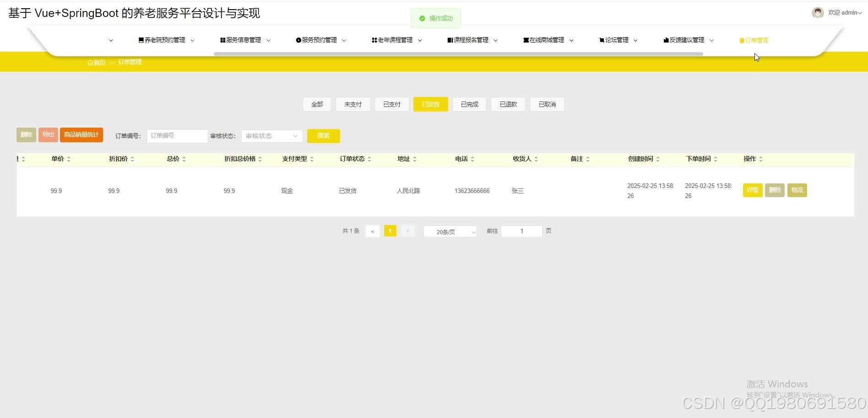Toggle sorting on the 单价 column
Viewport: 868px width, 418px height.
(69, 159)
